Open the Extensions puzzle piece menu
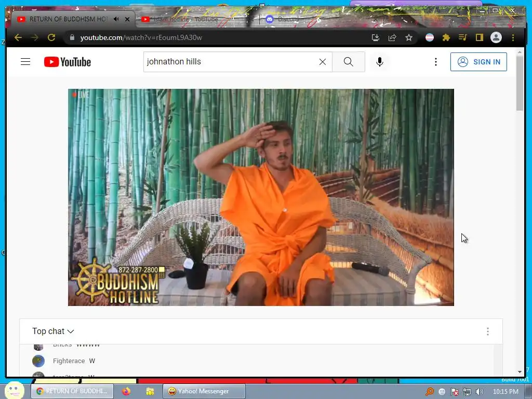The image size is (532, 399). (446, 37)
